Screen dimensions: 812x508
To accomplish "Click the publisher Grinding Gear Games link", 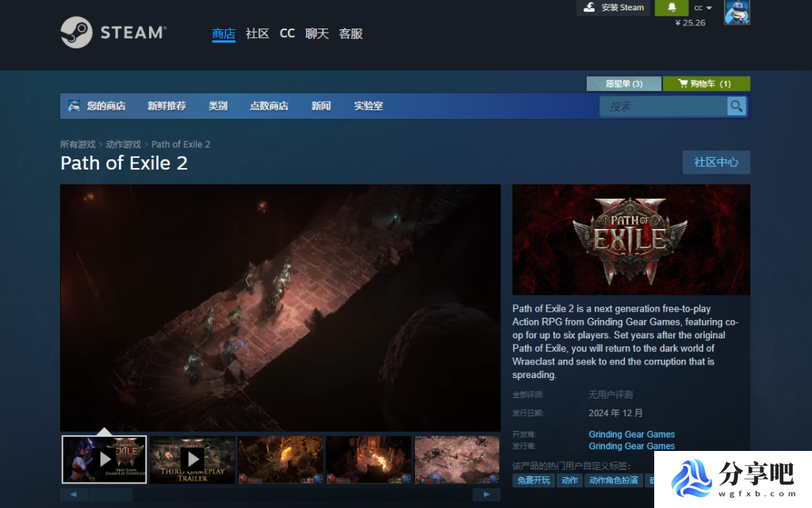I will 632,446.
